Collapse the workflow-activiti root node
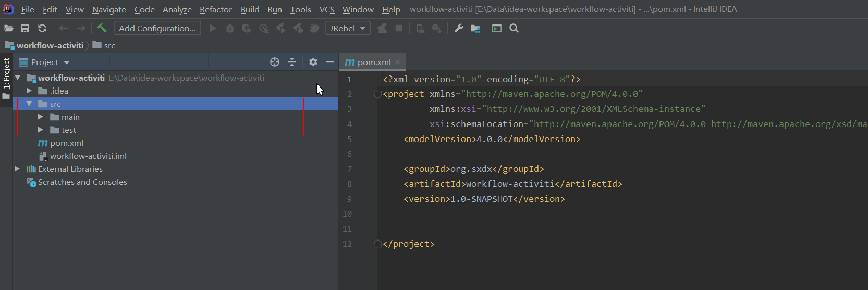868x290 pixels. click(x=18, y=78)
